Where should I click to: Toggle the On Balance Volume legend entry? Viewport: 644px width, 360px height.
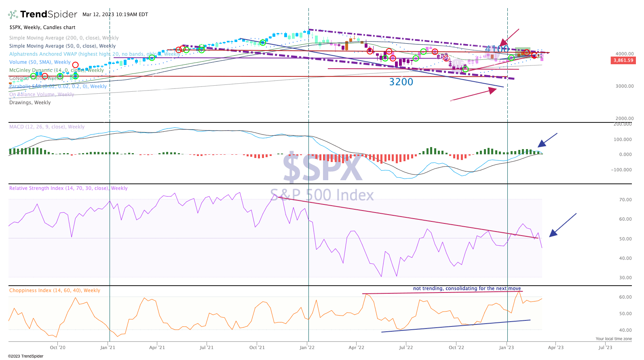[42, 95]
